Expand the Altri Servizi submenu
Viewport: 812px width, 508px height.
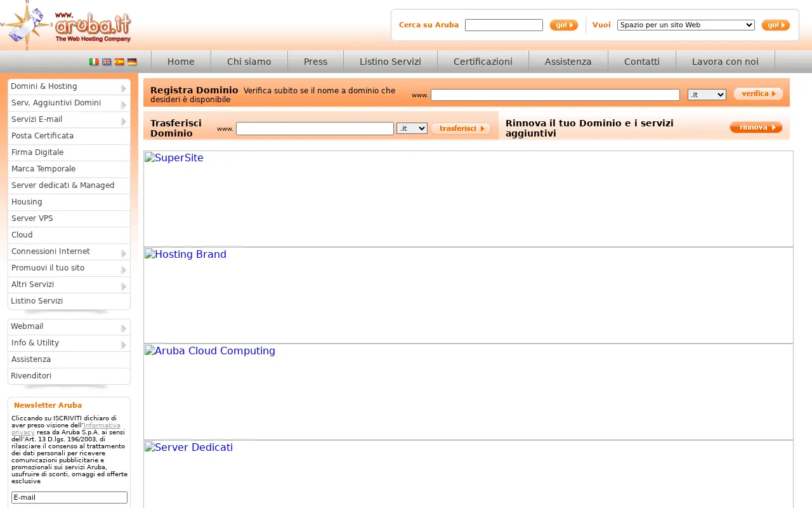(124, 286)
